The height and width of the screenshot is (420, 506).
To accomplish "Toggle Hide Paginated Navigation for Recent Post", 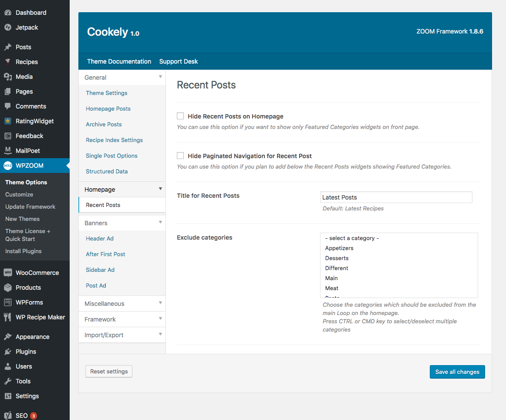I will coord(180,156).
